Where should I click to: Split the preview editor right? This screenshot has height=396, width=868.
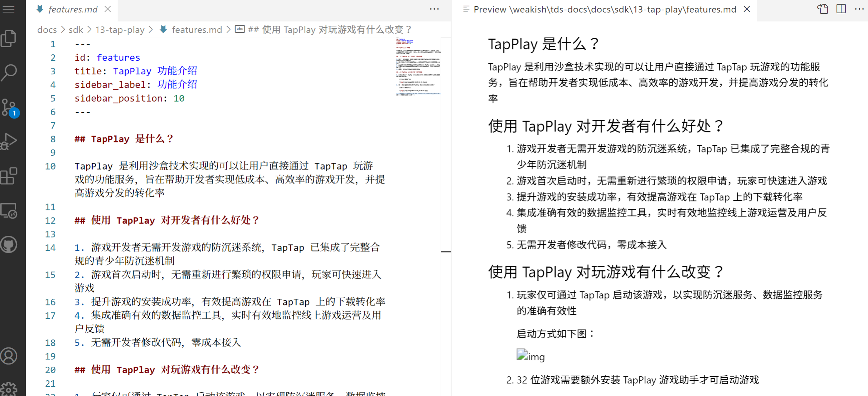click(x=841, y=9)
